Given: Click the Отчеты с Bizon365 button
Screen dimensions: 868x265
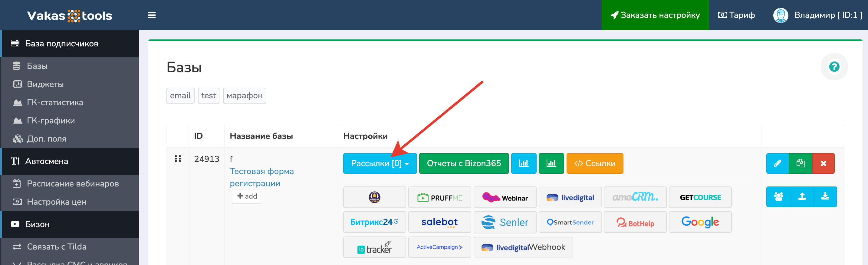Looking at the screenshot, I should pyautogui.click(x=464, y=163).
